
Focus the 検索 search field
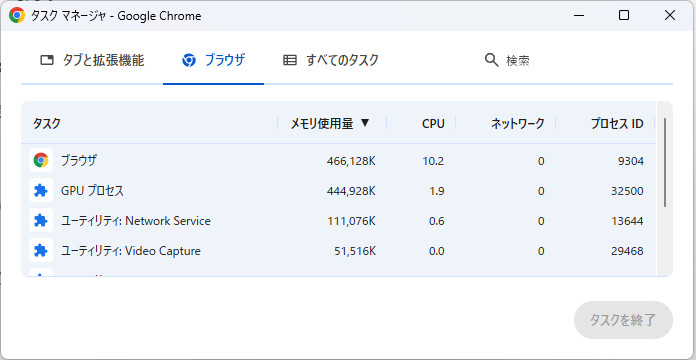coord(518,60)
